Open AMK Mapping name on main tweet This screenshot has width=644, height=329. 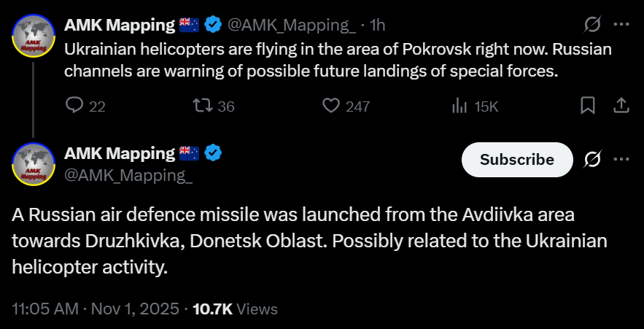pos(120,154)
